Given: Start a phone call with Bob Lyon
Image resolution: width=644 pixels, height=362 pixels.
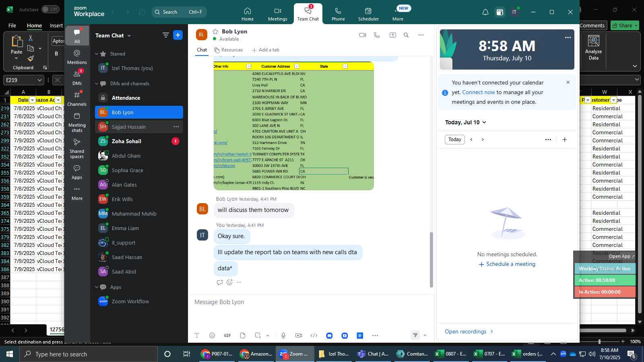Looking at the screenshot, I should pyautogui.click(x=377, y=35).
